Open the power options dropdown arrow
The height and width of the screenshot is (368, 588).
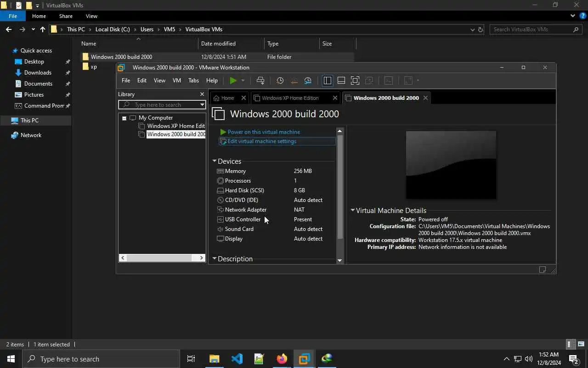pos(243,80)
